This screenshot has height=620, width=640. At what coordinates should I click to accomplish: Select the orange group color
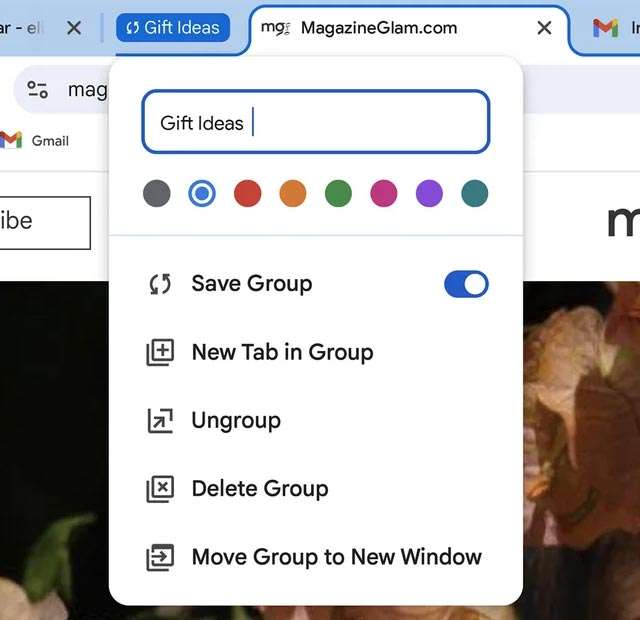click(293, 193)
